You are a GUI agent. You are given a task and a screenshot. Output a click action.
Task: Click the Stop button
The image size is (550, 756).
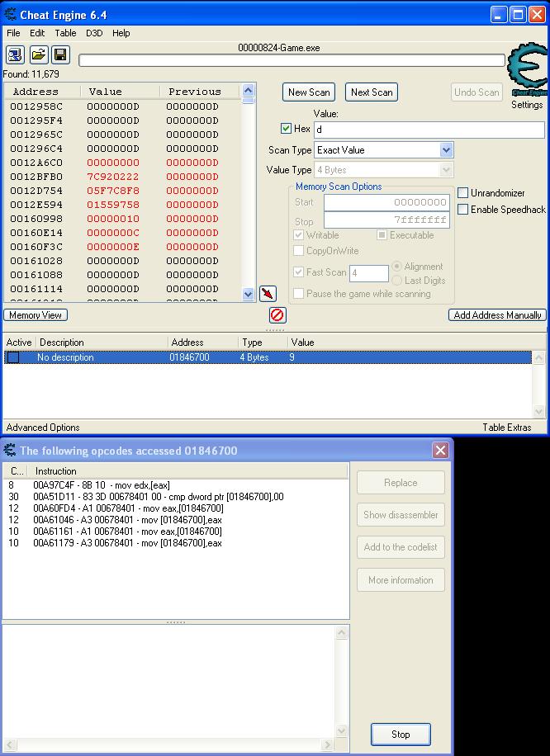pyautogui.click(x=401, y=734)
